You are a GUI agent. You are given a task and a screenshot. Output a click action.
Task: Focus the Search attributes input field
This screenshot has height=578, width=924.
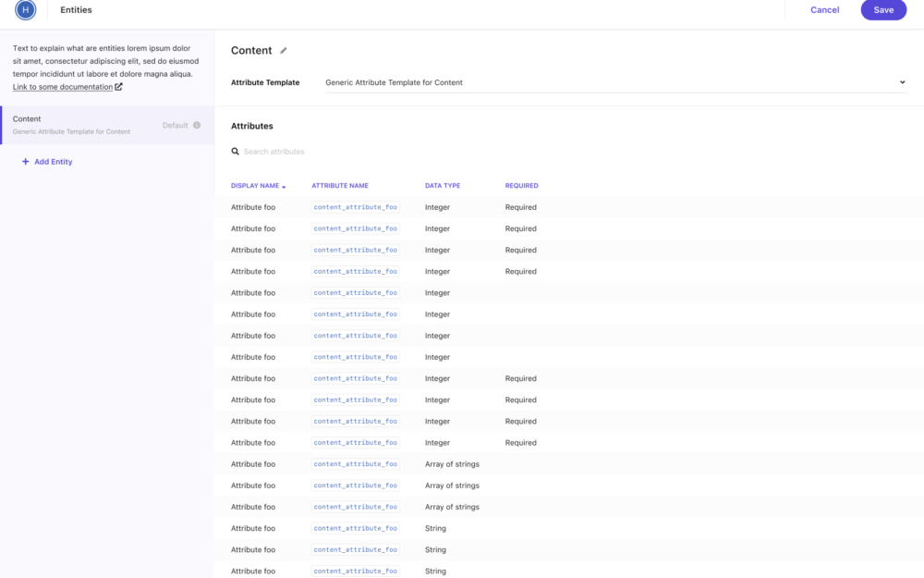[370, 152]
